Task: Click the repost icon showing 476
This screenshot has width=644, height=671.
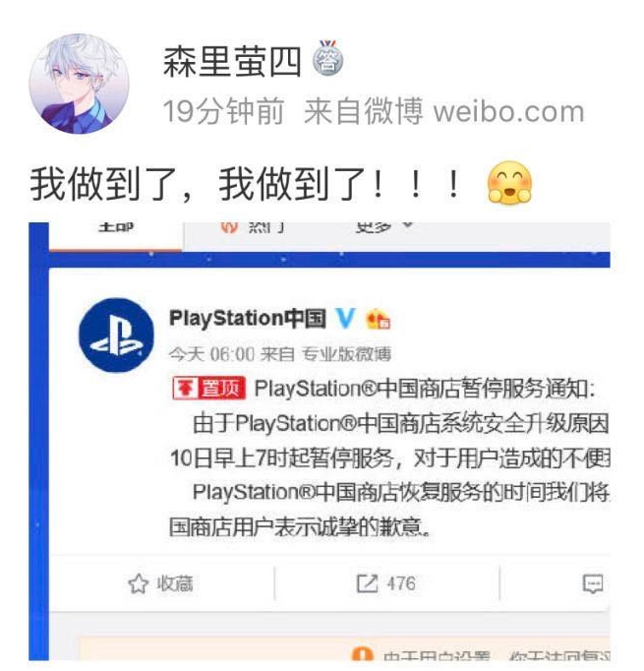Action: pos(368,583)
